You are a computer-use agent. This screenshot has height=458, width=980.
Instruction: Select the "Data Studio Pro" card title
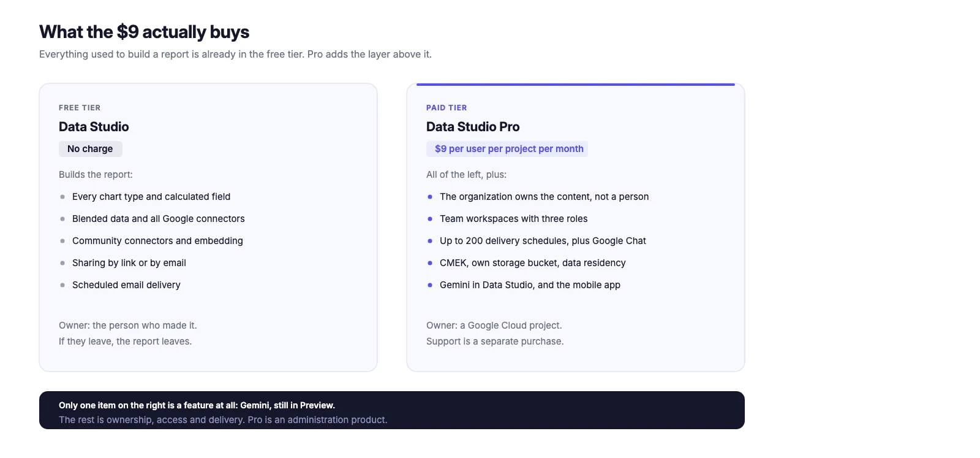(473, 127)
